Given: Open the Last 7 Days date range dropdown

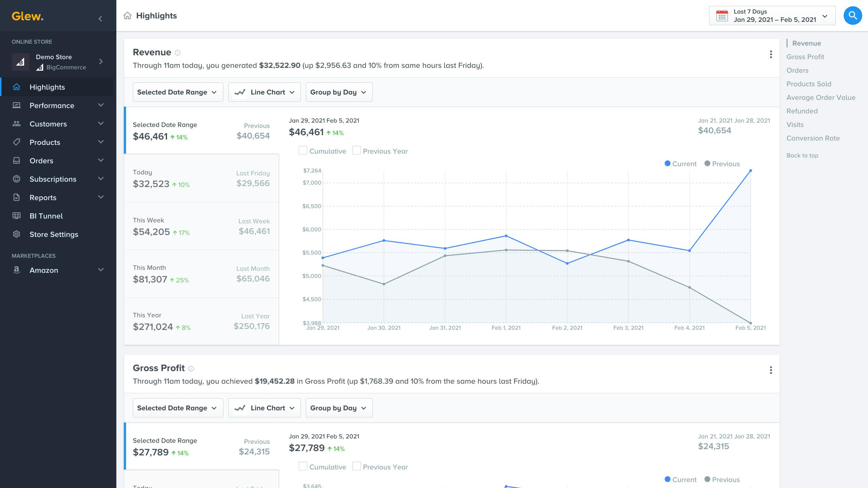Looking at the screenshot, I should (x=772, y=16).
